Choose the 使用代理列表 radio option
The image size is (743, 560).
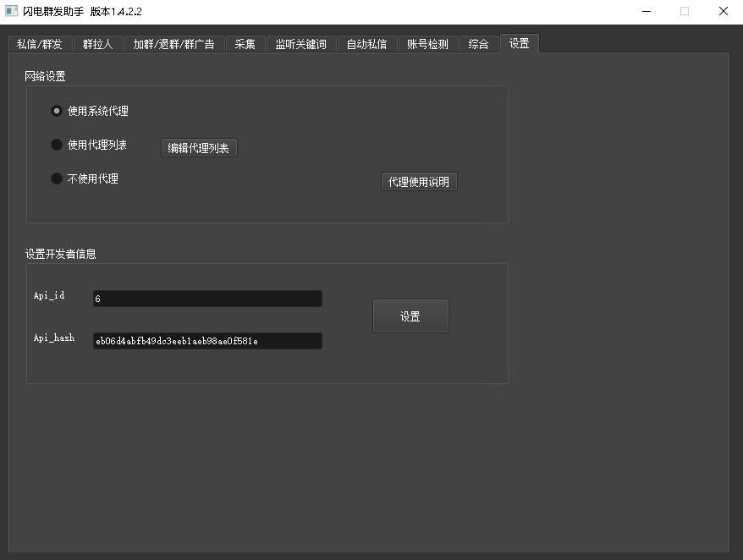click(57, 145)
